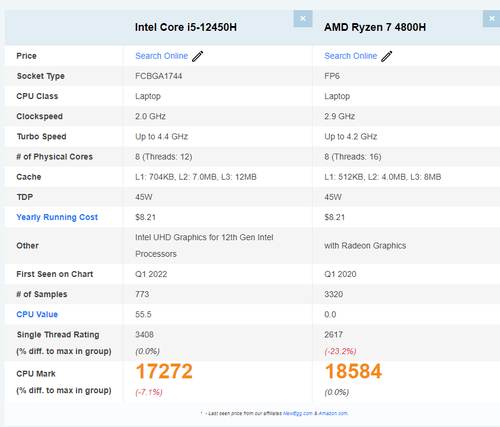Screen dimensions: 500x427
Task: Click pencil edit icon for Intel price
Action: (197, 56)
